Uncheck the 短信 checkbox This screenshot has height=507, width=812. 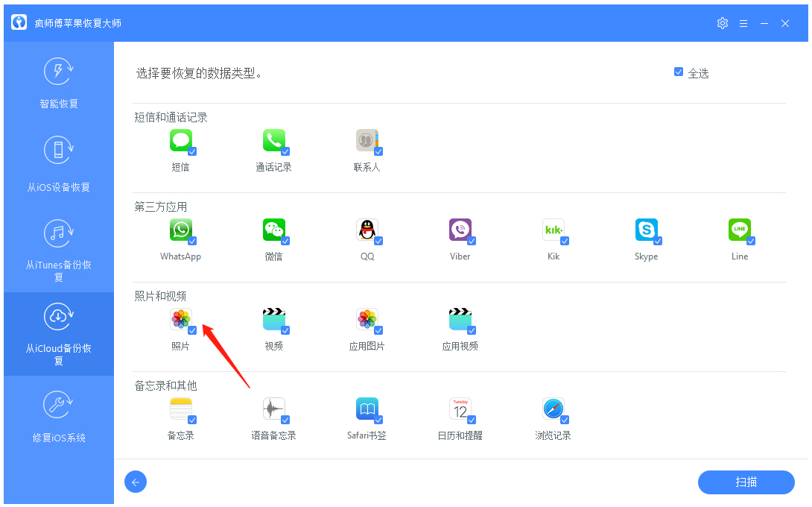pos(192,151)
